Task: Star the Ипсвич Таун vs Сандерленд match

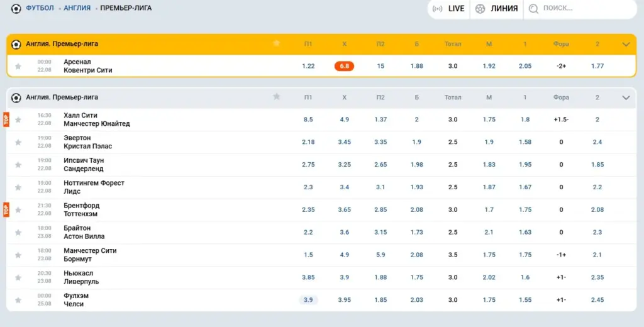Action: [x=18, y=165]
